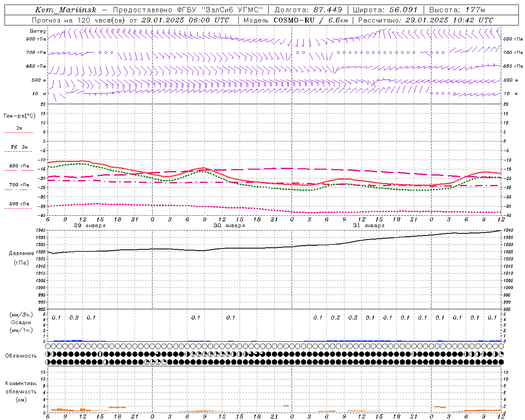Click the Осадки panel label
This screenshot has height=420, width=525.
tap(21, 322)
